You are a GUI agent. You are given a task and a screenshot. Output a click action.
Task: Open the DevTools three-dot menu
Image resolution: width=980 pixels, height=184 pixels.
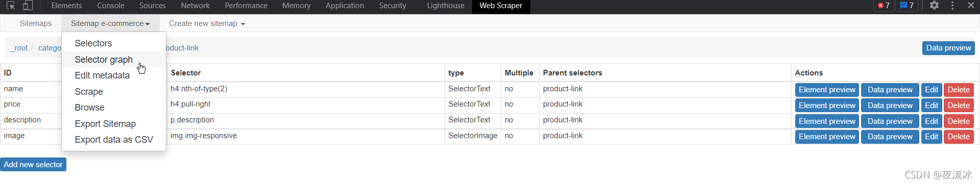952,6
